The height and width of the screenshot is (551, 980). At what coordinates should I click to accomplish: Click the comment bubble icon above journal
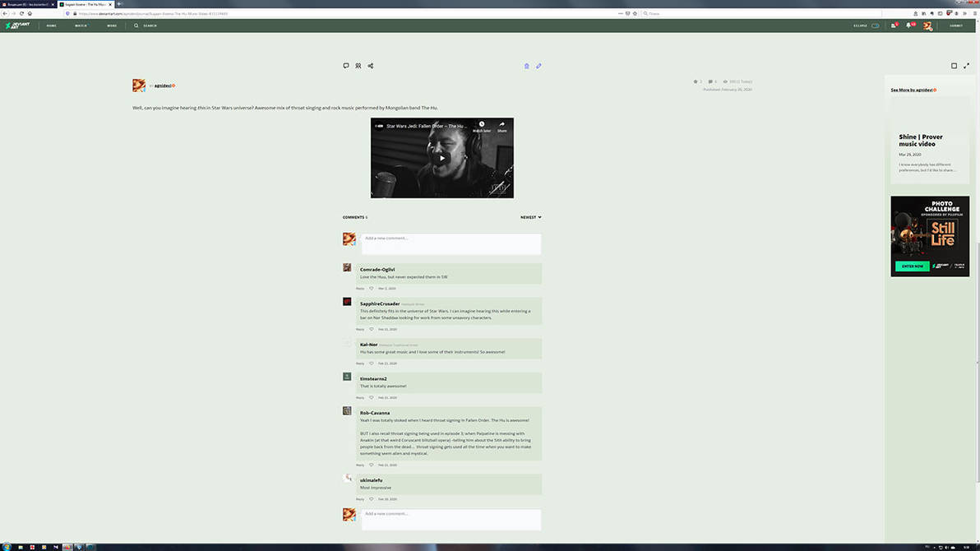pyautogui.click(x=345, y=66)
